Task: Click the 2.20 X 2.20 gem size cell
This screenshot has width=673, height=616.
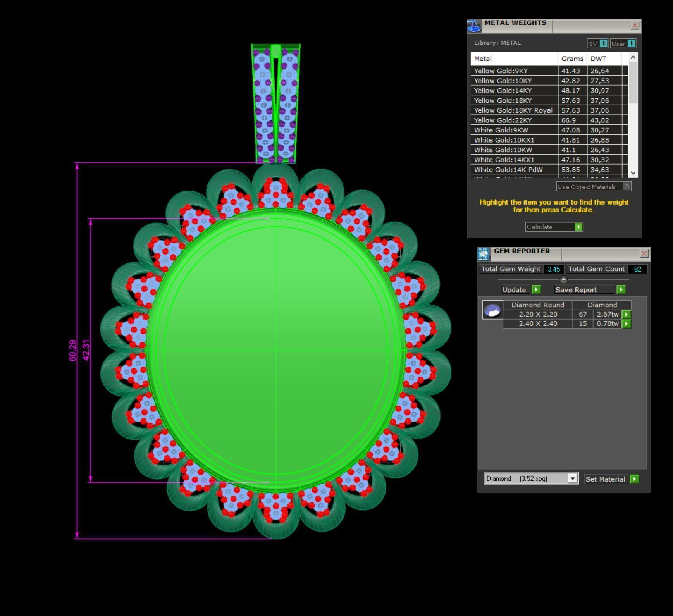Action: pos(538,315)
